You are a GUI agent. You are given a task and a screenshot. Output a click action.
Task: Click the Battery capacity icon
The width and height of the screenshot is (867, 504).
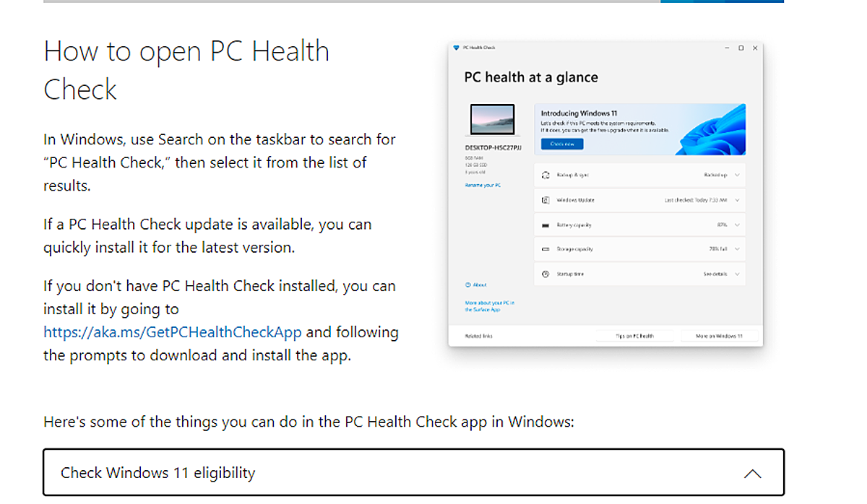[545, 225]
